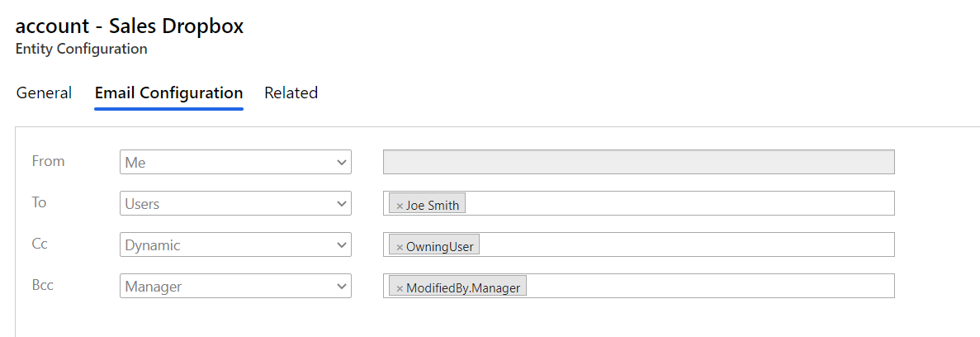Click the account - Sales Dropbox title
980x337 pixels.
(x=130, y=26)
